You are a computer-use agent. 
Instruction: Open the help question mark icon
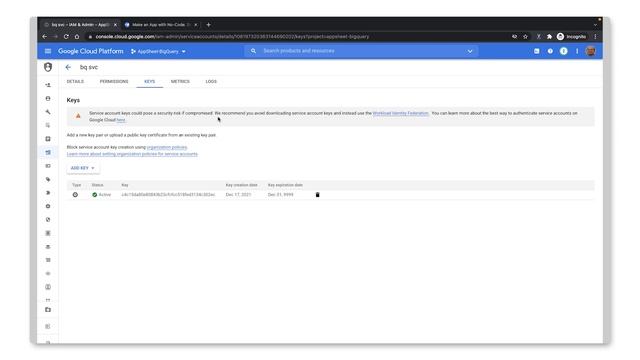click(x=550, y=51)
